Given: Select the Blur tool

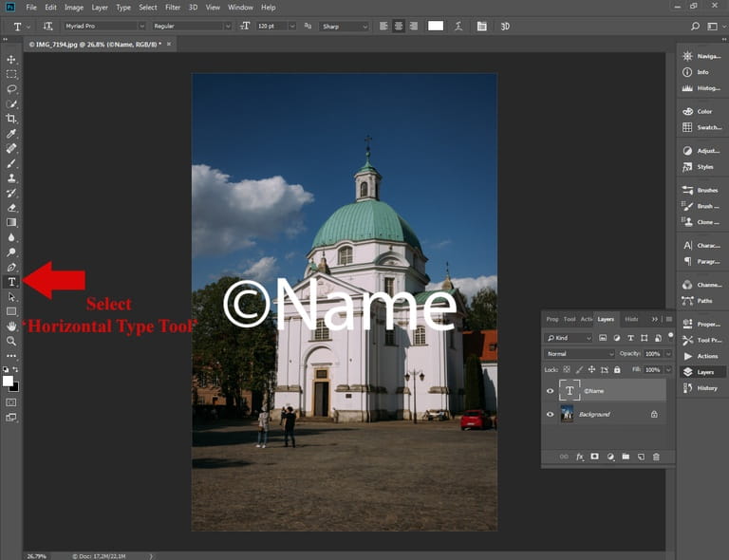Looking at the screenshot, I should 11,237.
